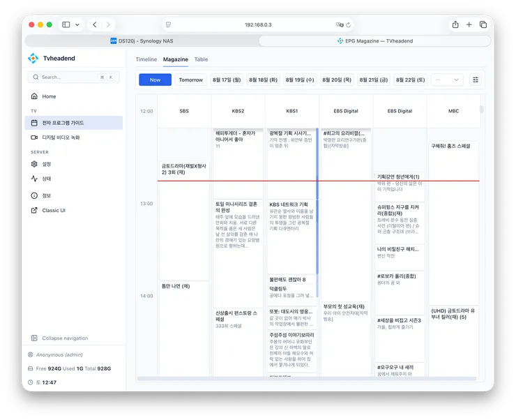Open the more dates dropdown
The width and height of the screenshot is (516, 420).
click(x=447, y=80)
